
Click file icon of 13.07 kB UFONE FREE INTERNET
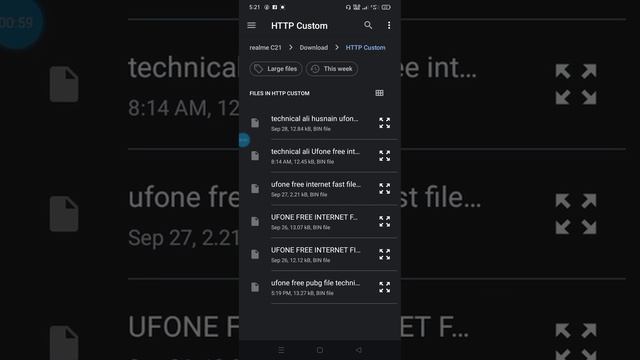pyautogui.click(x=255, y=221)
